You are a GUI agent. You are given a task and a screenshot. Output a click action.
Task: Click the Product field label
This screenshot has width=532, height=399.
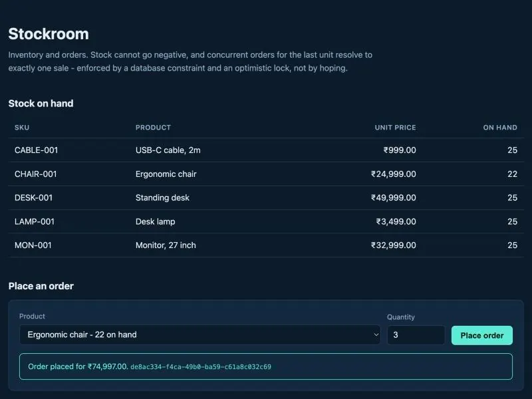click(32, 317)
